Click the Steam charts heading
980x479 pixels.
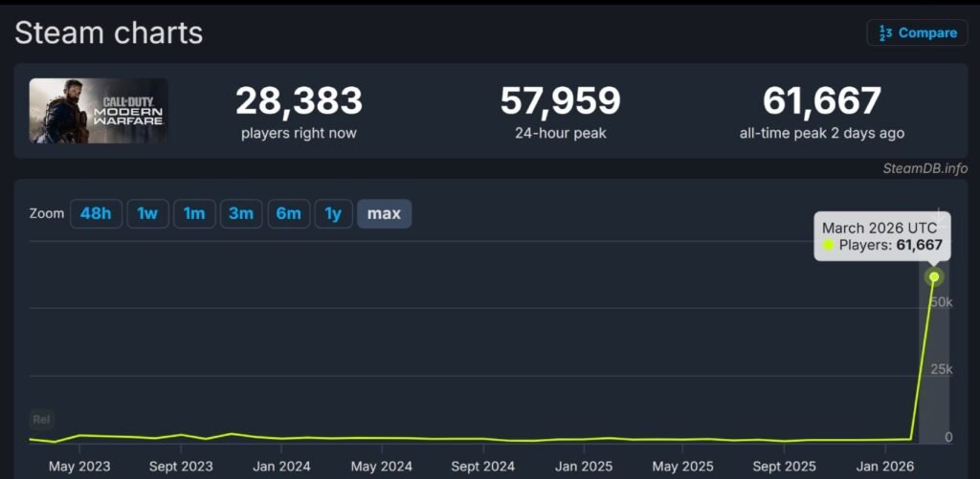109,33
